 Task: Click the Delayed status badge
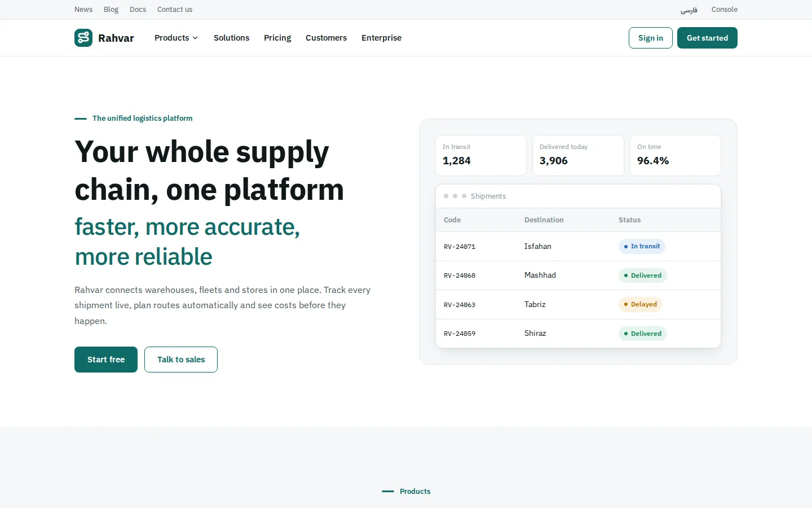click(x=641, y=304)
